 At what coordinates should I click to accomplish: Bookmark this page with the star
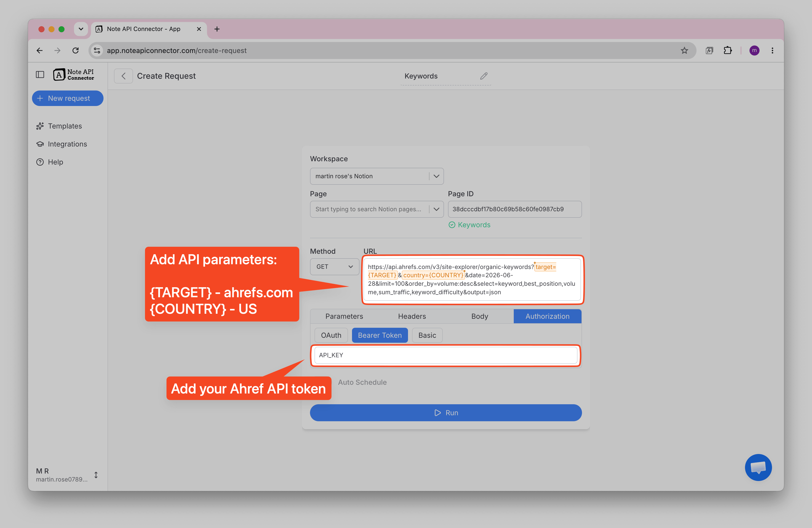684,50
